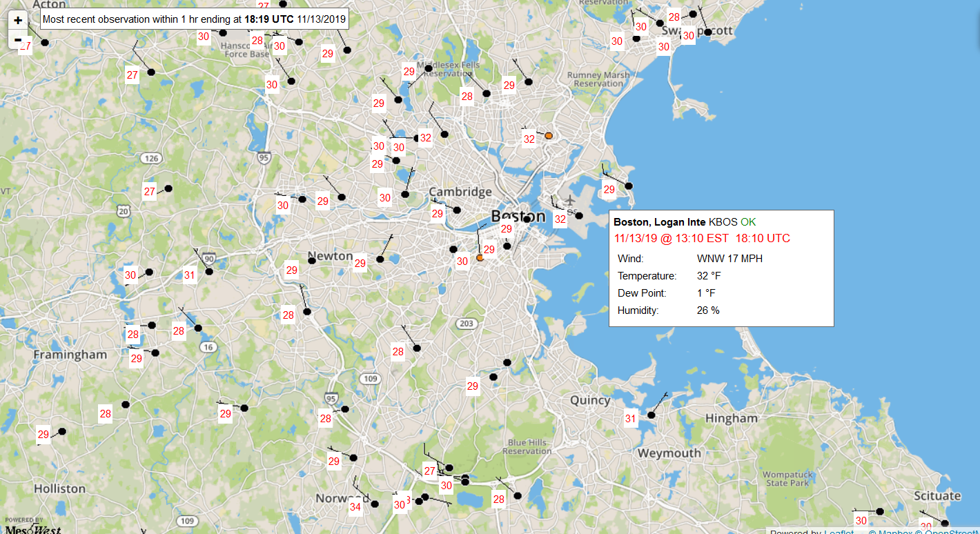The height and width of the screenshot is (534, 980).
Task: Select the station labeled 29 just east of Framingham
Action: pos(155,353)
